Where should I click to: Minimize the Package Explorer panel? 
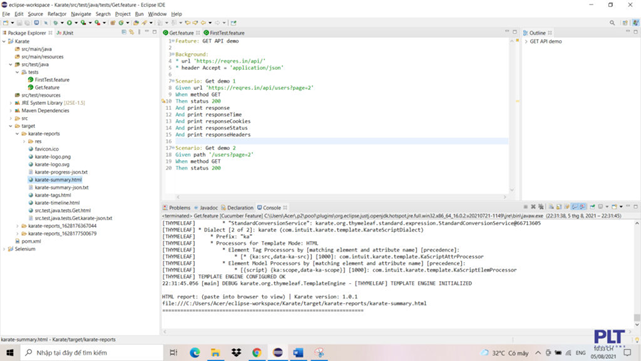pyautogui.click(x=147, y=31)
